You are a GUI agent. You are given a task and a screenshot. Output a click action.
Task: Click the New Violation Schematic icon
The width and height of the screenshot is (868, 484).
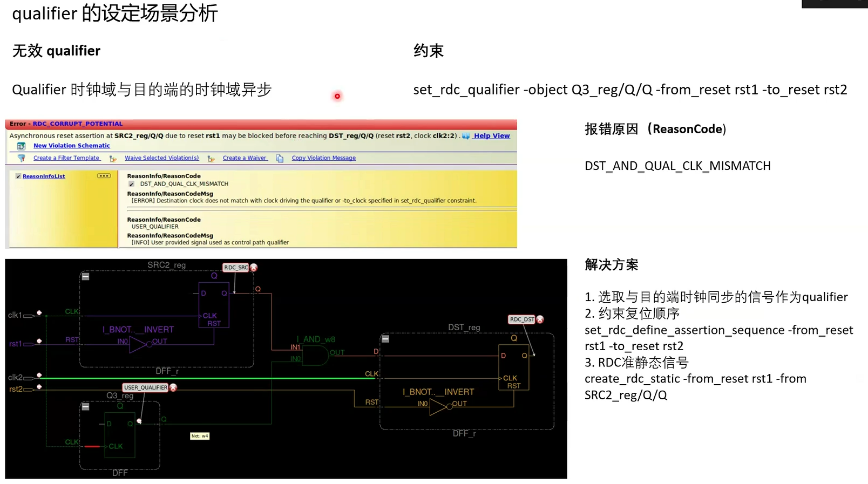21,146
